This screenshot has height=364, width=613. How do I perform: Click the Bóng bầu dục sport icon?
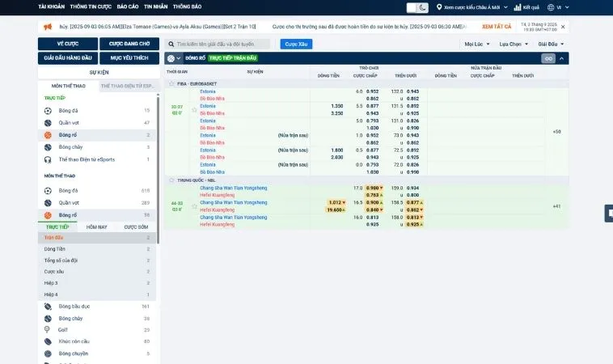tap(49, 307)
